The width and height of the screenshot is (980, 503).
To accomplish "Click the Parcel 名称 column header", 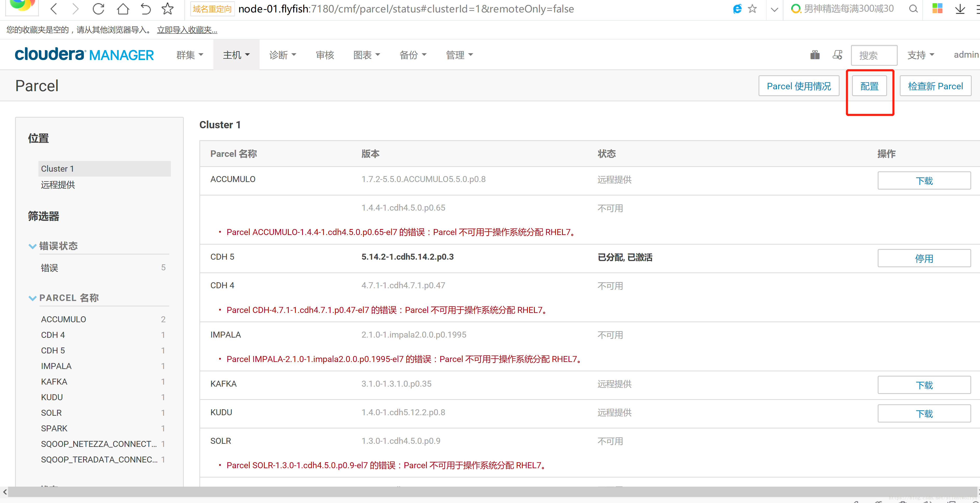I will coord(234,154).
